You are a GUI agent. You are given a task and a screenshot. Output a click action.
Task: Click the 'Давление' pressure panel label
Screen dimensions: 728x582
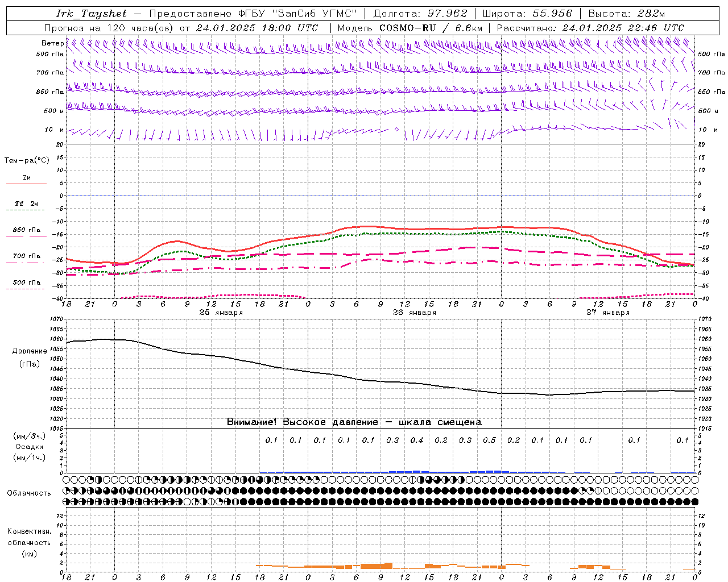[x=30, y=351]
